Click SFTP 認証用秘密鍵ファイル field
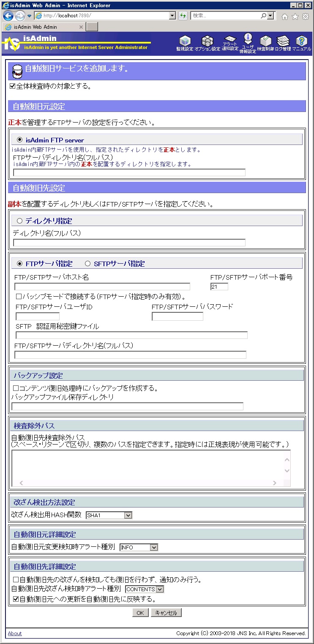Screen dimensions: 314x644 click(132, 335)
